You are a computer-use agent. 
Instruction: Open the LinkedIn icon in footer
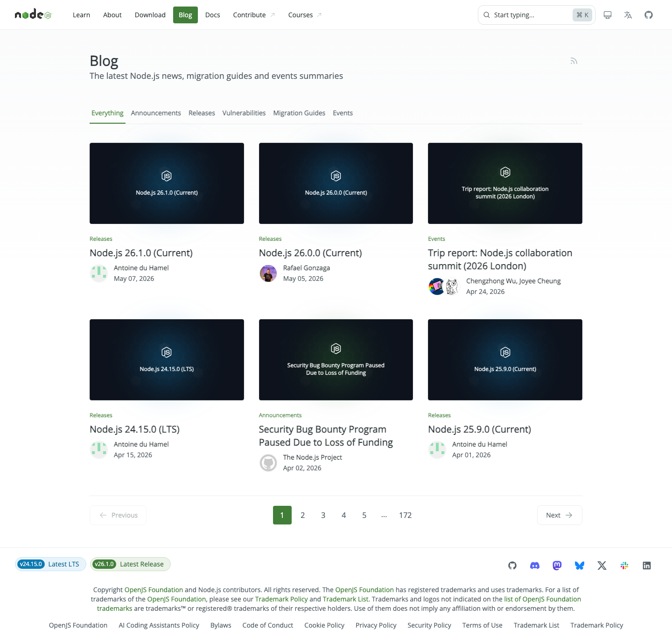coord(647,566)
